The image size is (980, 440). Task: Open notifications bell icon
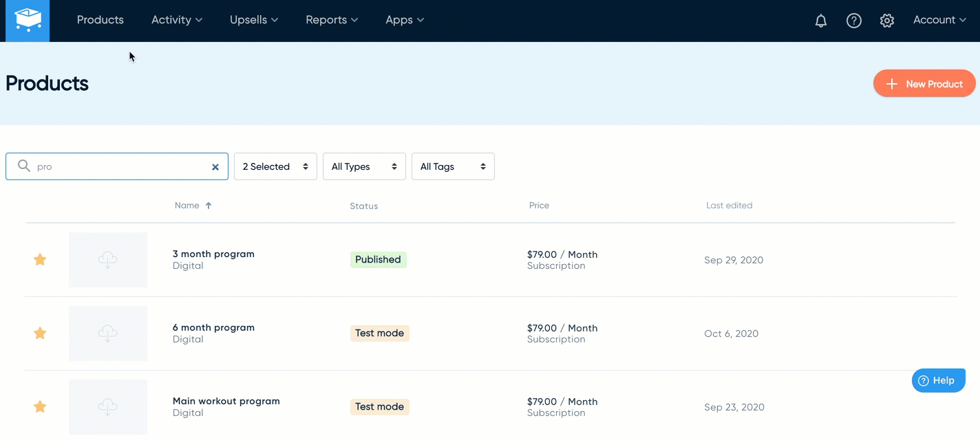[x=821, y=21]
